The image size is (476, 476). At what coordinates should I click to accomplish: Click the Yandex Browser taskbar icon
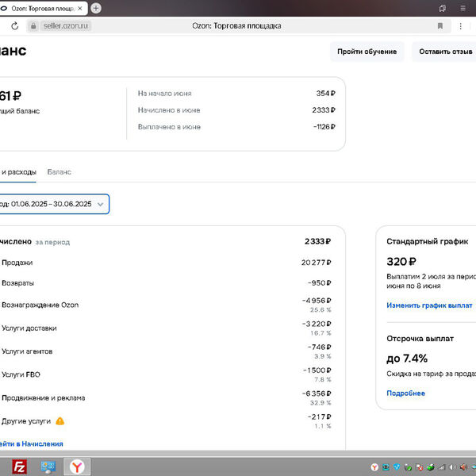77,467
